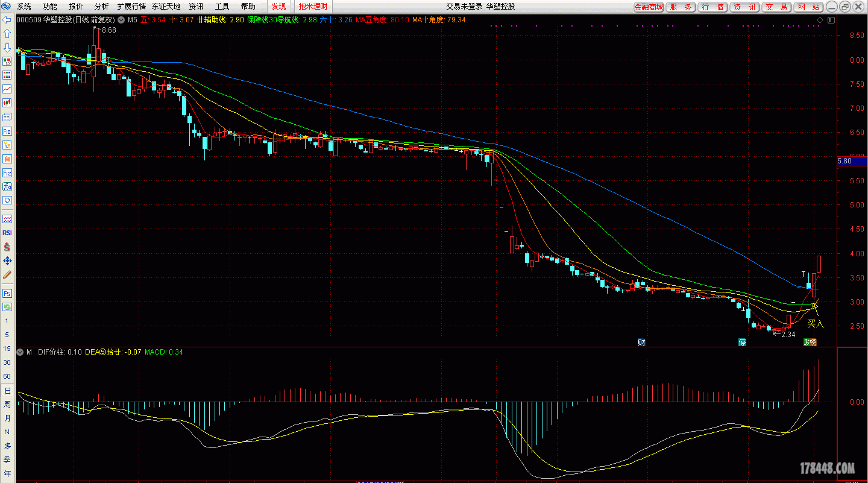Open the f(x) formula icon

point(7,186)
